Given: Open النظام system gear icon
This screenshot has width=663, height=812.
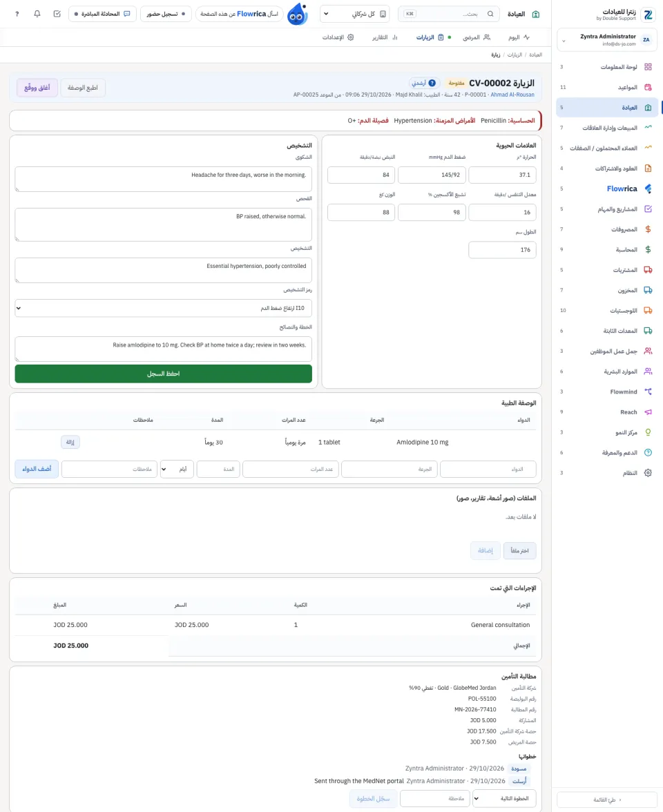Looking at the screenshot, I should (648, 473).
